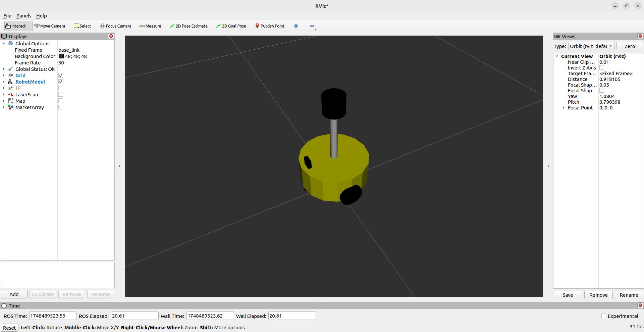This screenshot has height=332, width=644.
Task: Click the Rename view button
Action: tap(629, 295)
